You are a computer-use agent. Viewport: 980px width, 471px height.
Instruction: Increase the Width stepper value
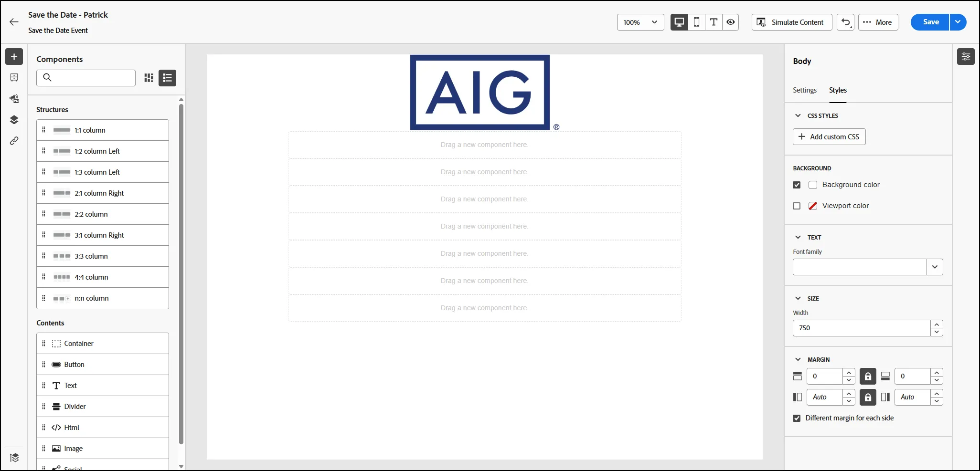937,324
